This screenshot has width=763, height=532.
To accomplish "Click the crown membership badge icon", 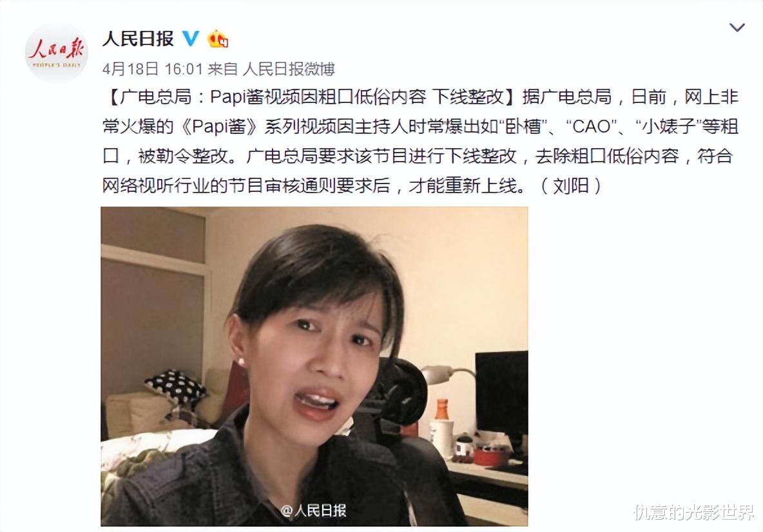I will coord(218,39).
